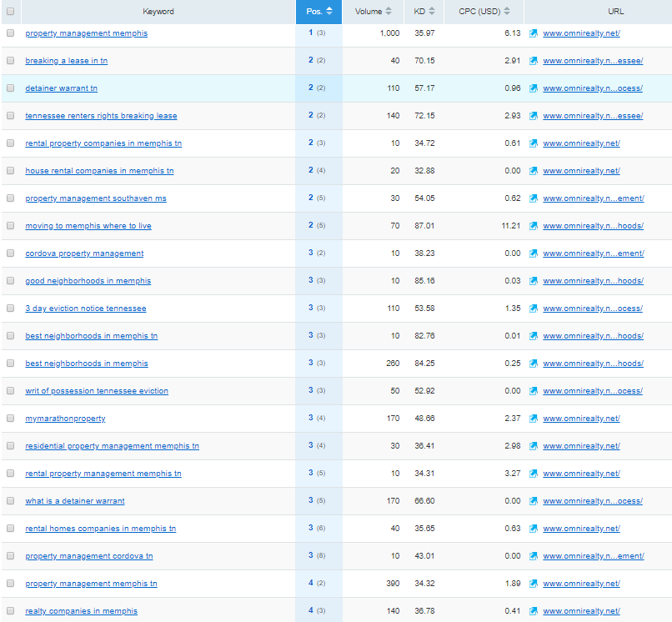This screenshot has width=672, height=622.
Task: Click position 4 (2) for property management memphis tn
Action: (x=317, y=583)
